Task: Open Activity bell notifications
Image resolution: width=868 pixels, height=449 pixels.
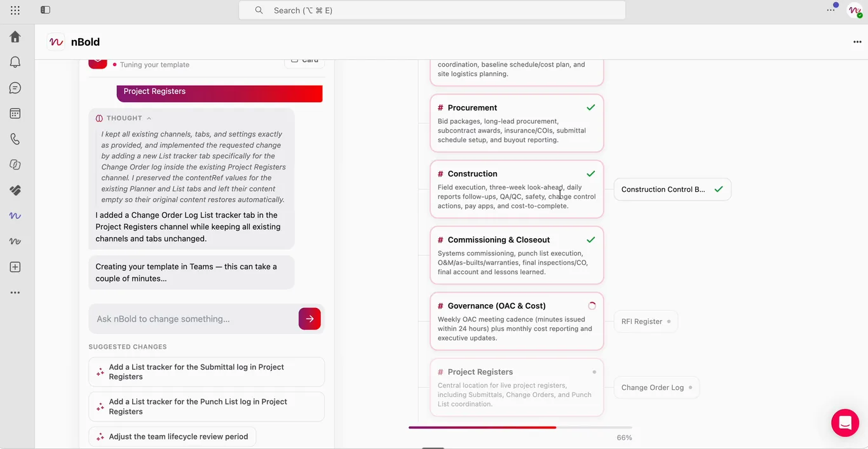Action: (15, 62)
